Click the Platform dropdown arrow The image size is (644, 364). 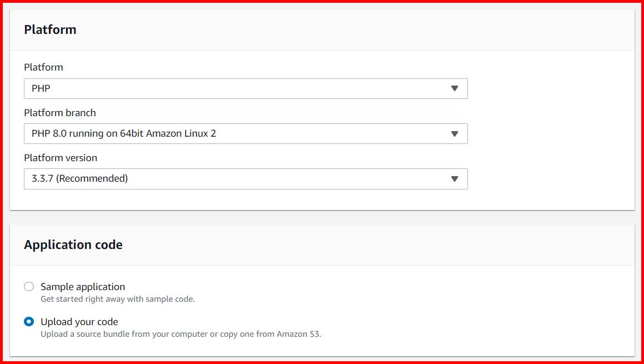point(455,88)
